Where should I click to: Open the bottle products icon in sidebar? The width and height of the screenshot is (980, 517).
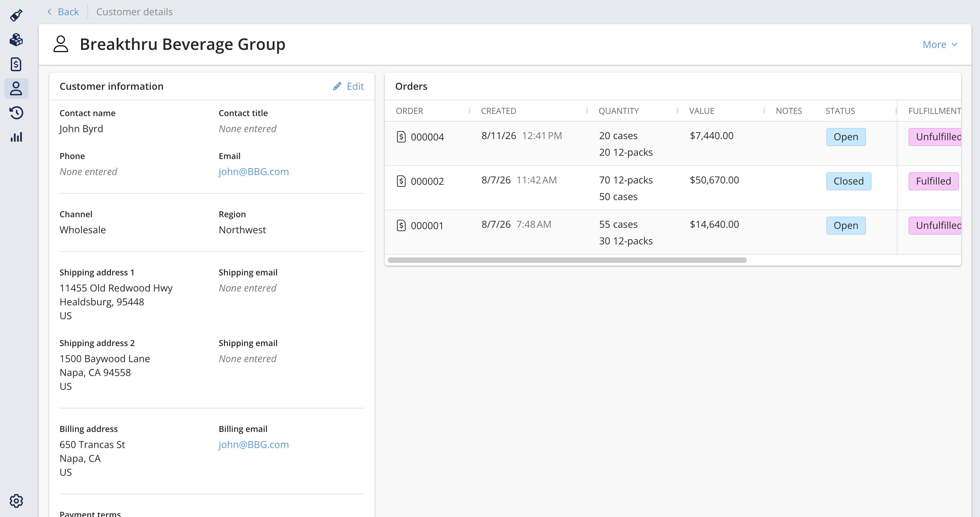point(16,16)
